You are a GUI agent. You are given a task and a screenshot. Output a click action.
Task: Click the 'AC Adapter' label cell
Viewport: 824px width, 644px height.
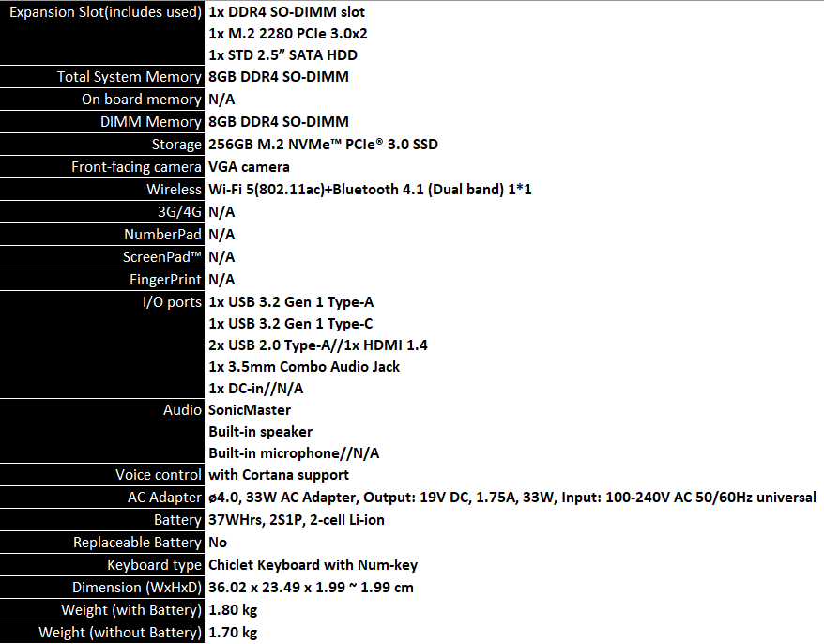click(x=164, y=498)
